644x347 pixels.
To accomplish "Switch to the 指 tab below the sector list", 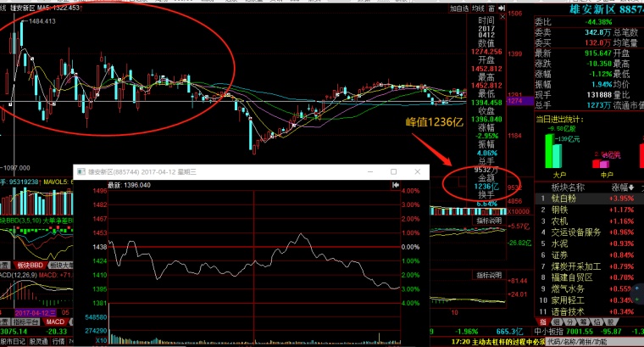I will coord(542,322).
